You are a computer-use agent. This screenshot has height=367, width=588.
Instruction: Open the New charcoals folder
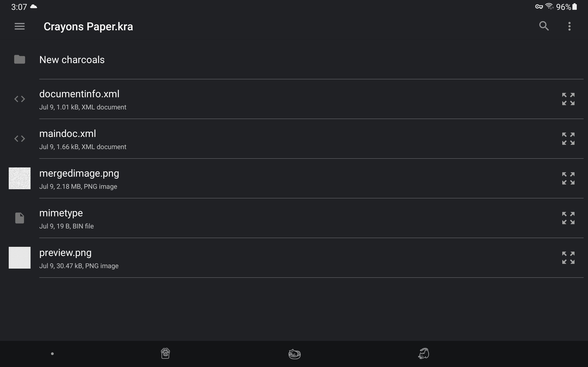click(294, 60)
